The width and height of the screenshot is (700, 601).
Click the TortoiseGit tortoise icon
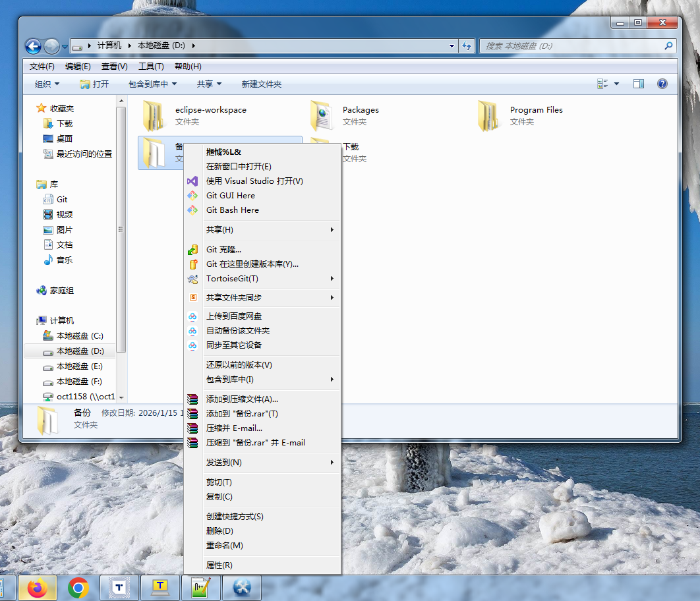click(x=192, y=279)
